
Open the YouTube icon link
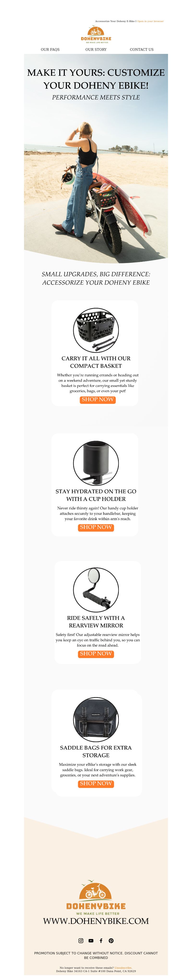pos(91,940)
